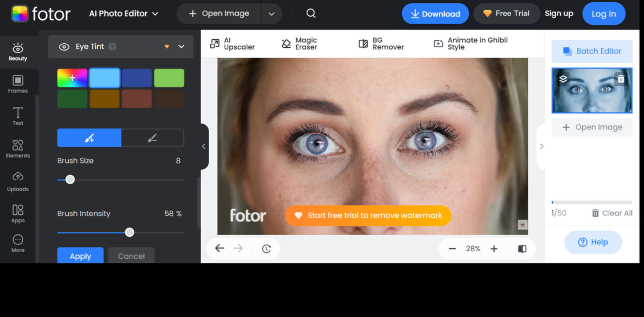Screen dimensions: 644x317
Task: Click the before/after compare icon near zoom controls
Action: coord(522,249)
